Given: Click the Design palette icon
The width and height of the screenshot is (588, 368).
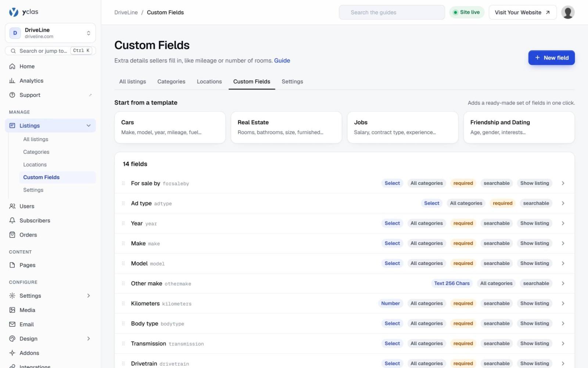Looking at the screenshot, I should click(x=12, y=339).
